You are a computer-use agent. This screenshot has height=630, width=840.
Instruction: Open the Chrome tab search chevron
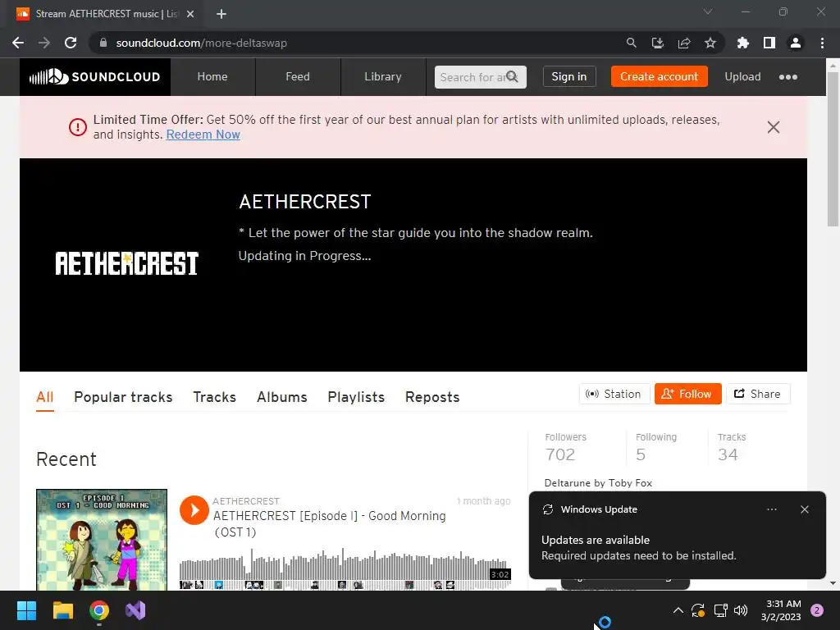pyautogui.click(x=708, y=11)
